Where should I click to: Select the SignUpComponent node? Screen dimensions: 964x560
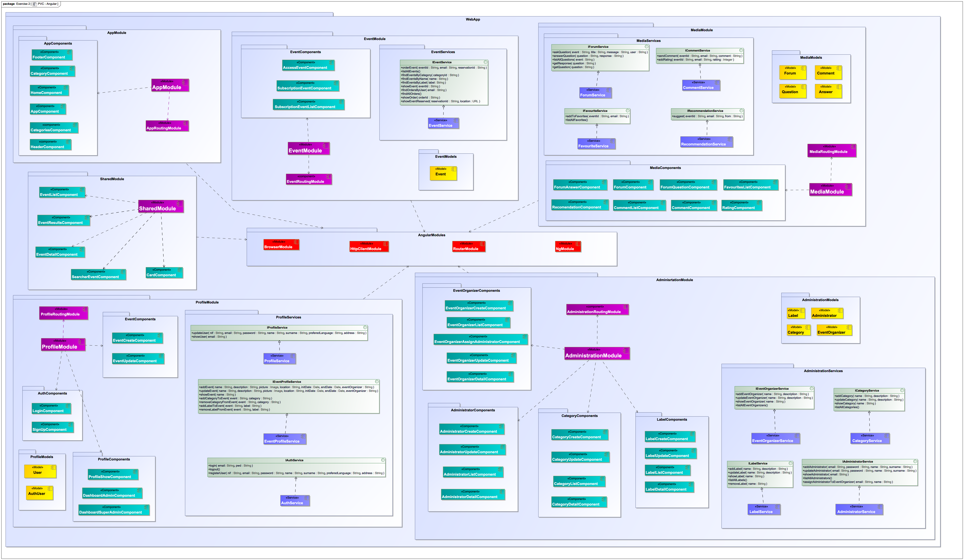[x=52, y=427]
